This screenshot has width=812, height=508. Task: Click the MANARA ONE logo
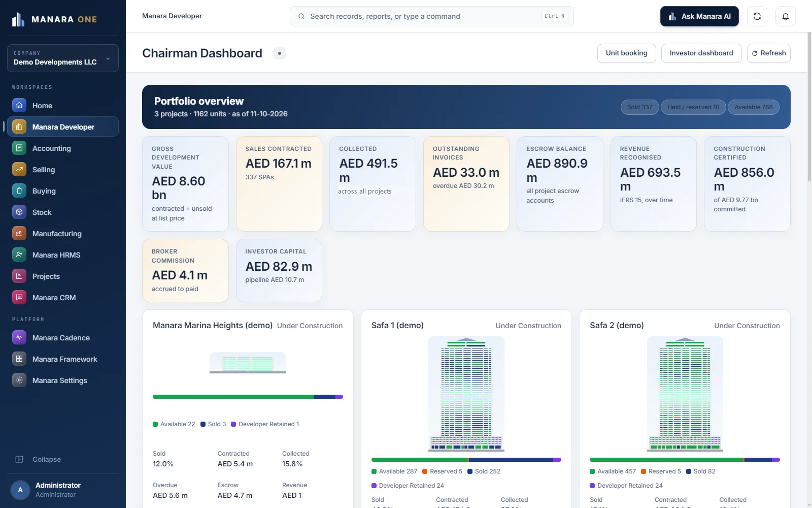point(54,19)
